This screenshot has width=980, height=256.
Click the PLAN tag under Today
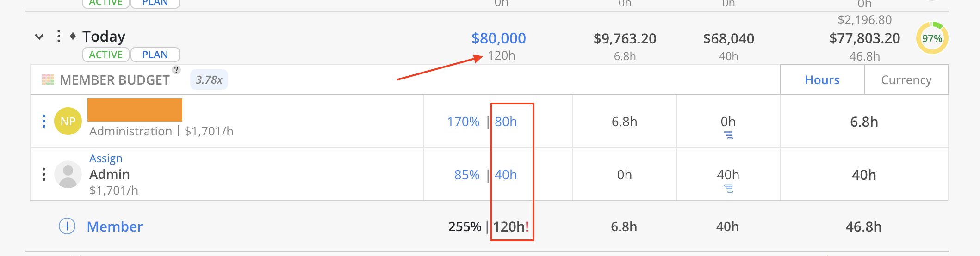(x=155, y=55)
